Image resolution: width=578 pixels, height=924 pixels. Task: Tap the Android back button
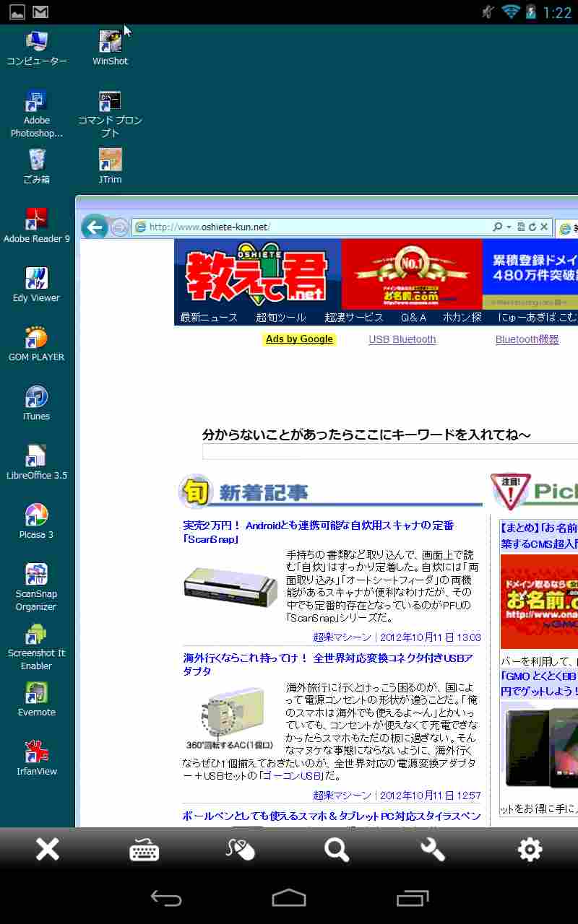point(165,897)
